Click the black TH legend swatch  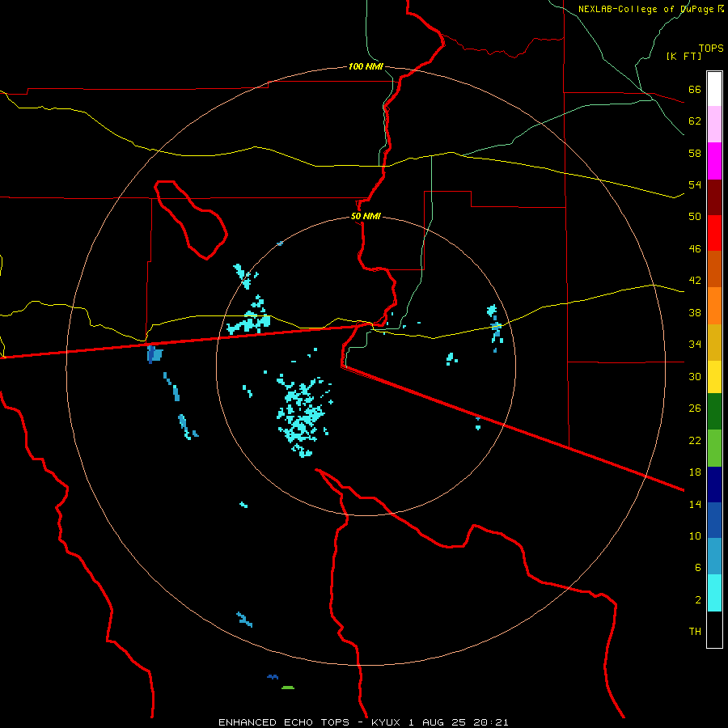714,629
